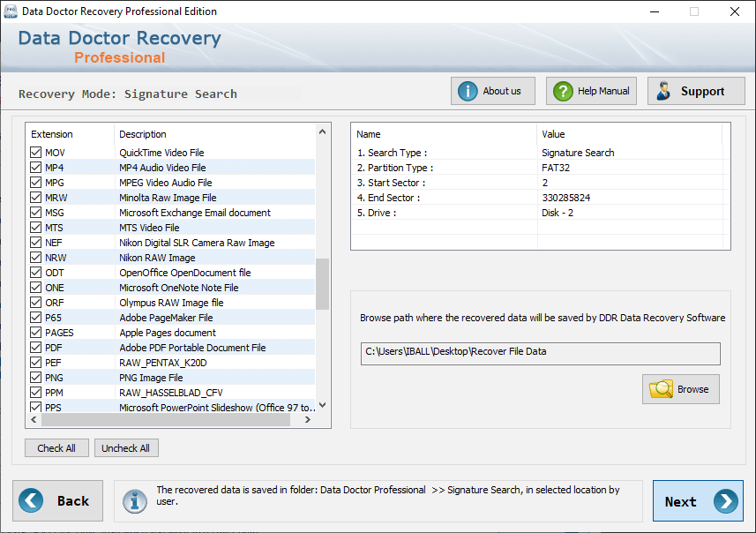This screenshot has width=756, height=533.
Task: Click the Value column header
Action: pyautogui.click(x=629, y=134)
